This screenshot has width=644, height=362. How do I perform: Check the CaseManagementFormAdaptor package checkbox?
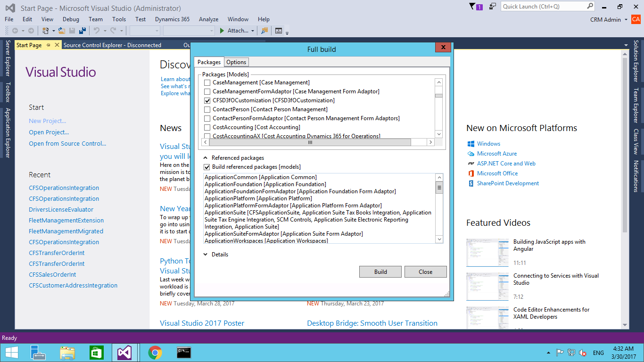click(x=207, y=91)
